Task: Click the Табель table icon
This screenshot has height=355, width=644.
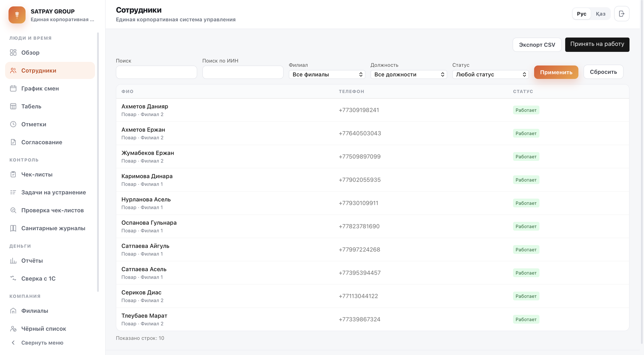Action: 13,106
